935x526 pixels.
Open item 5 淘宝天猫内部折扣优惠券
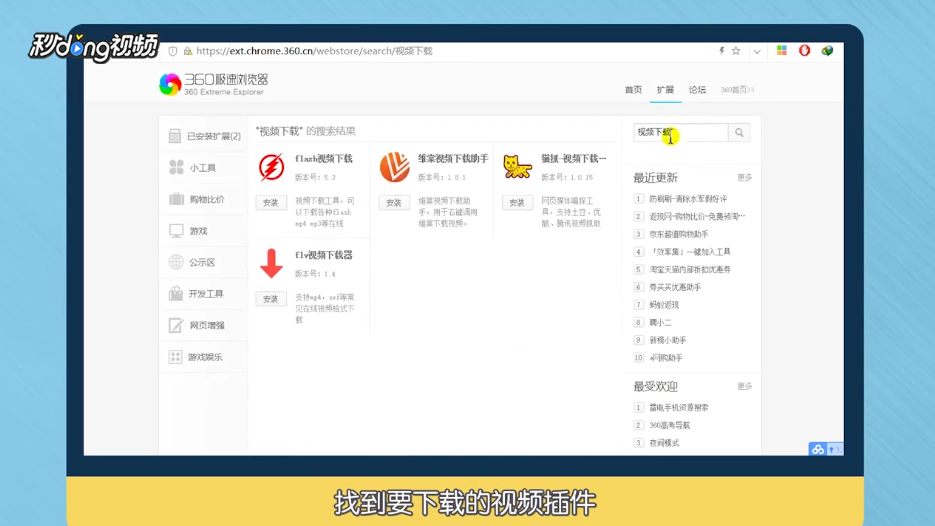tap(690, 270)
